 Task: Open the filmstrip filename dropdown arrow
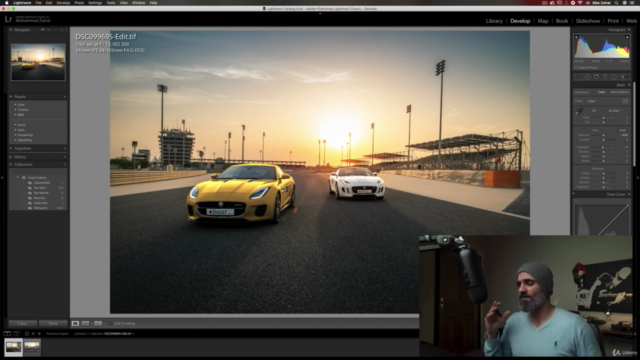[x=133, y=333]
